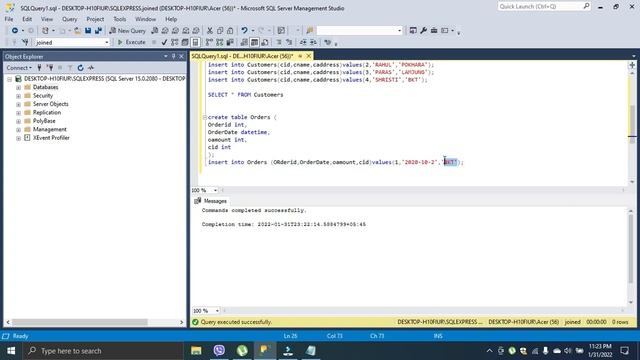Open editor zoom 100 % dropdown
This screenshot has height=360, width=640.
pyautogui.click(x=215, y=191)
